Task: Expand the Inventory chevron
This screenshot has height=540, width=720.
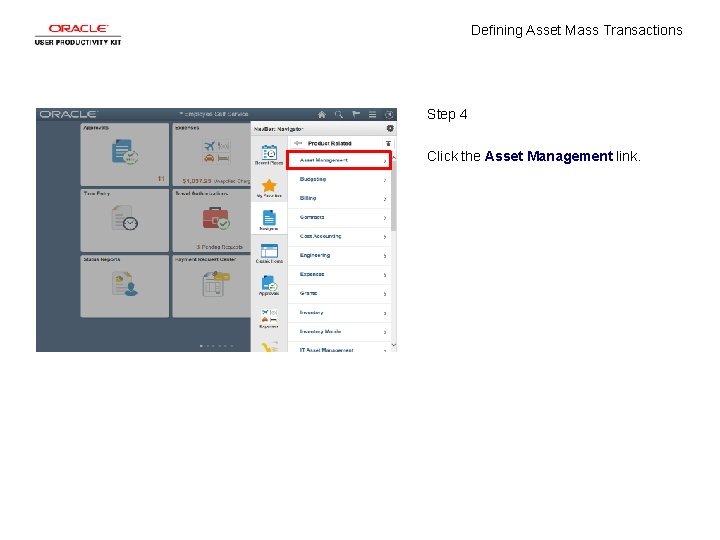Action: (x=385, y=314)
